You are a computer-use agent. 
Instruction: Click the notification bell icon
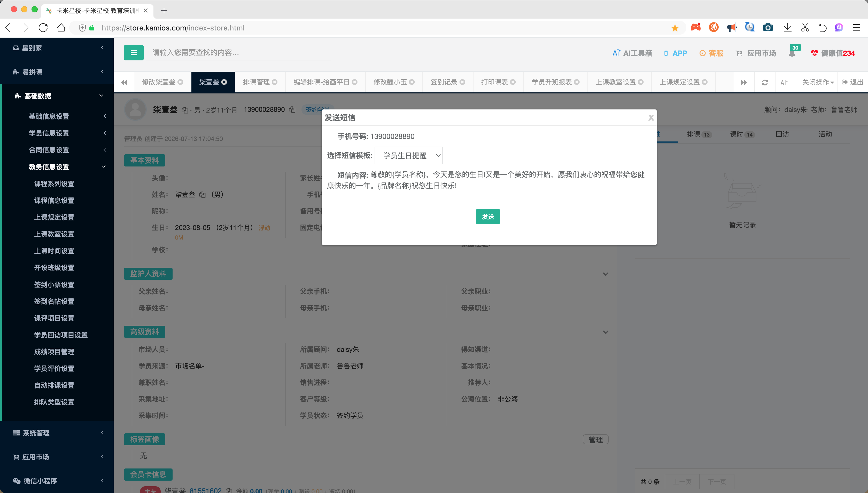click(792, 53)
